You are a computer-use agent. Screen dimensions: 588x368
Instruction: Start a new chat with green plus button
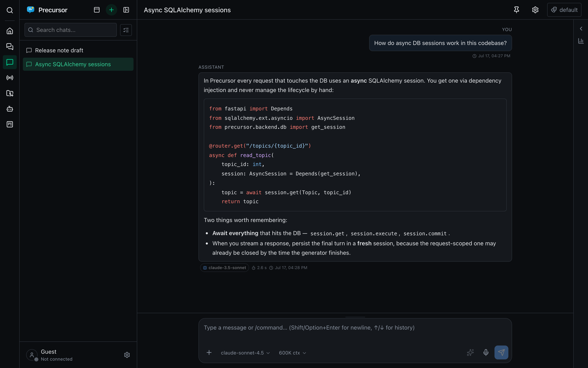point(111,10)
